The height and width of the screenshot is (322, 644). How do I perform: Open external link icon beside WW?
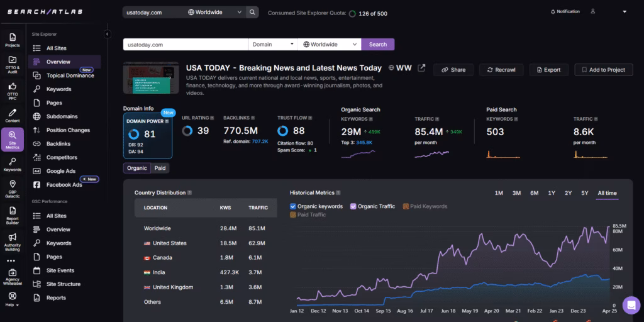pos(421,68)
